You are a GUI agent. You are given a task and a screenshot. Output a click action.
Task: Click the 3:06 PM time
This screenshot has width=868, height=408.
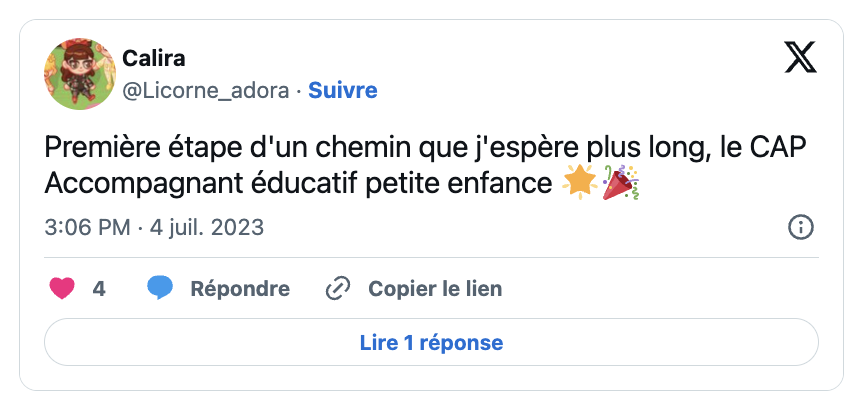[87, 227]
